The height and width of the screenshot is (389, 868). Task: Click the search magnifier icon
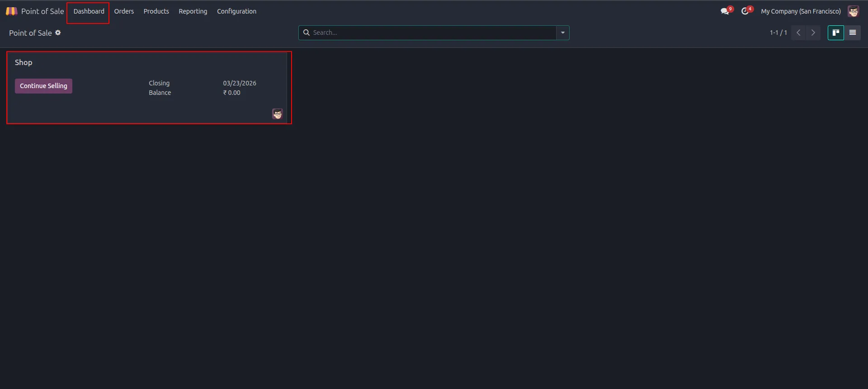tap(307, 33)
